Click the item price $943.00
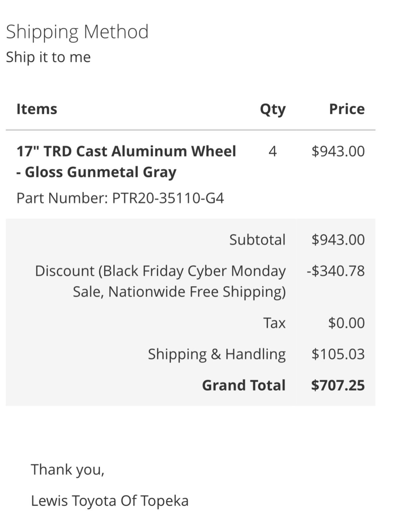The height and width of the screenshot is (532, 395). click(338, 151)
